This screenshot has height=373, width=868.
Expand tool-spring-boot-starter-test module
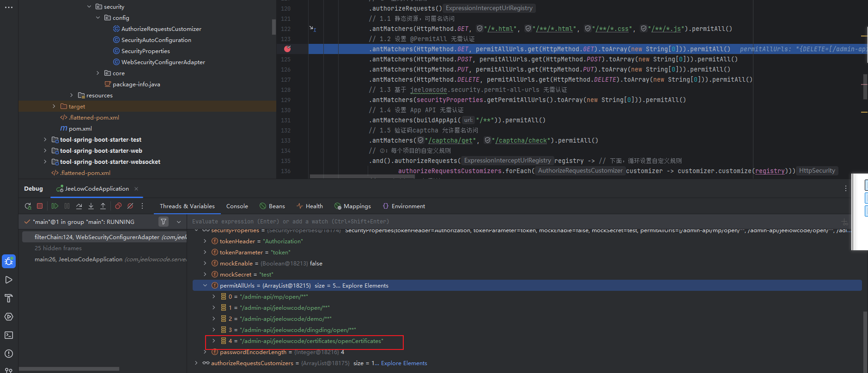tap(45, 139)
